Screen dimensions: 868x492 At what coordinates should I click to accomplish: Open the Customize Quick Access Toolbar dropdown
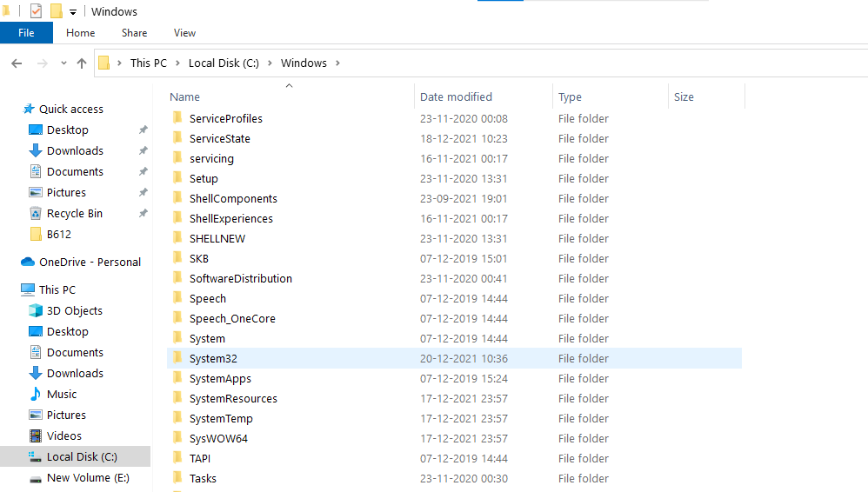point(72,11)
